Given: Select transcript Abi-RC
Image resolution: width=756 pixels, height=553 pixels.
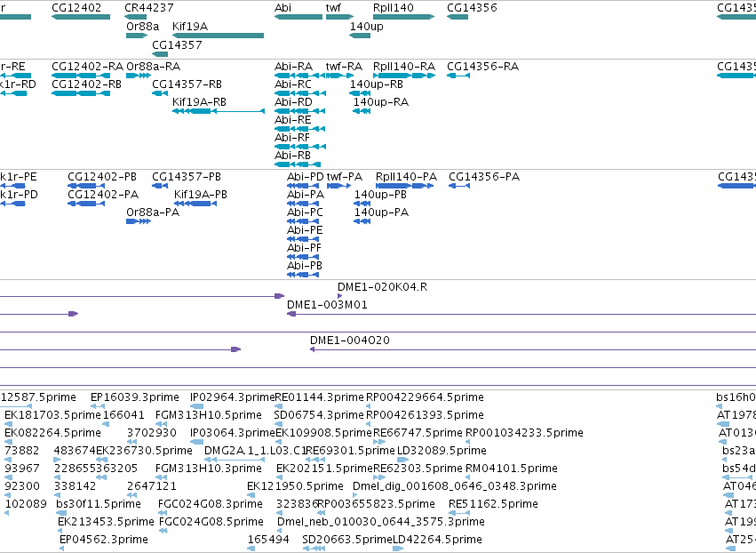Looking at the screenshot, I should [300, 93].
